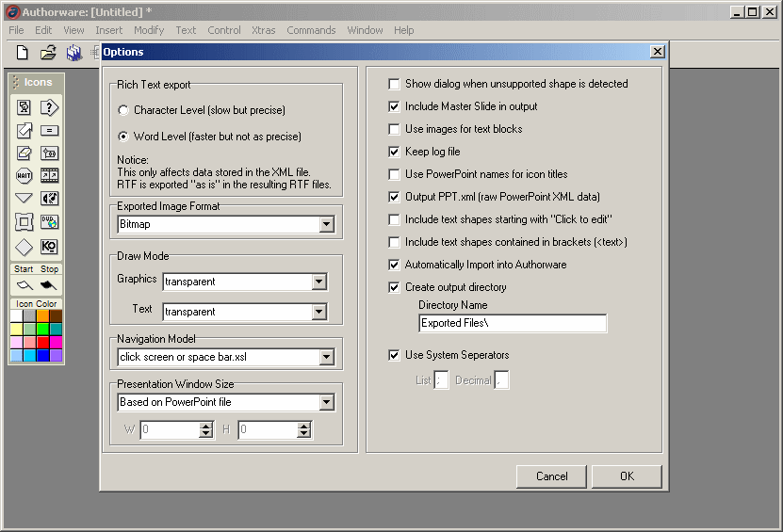Open the Exported Image Format dropdown

point(326,225)
